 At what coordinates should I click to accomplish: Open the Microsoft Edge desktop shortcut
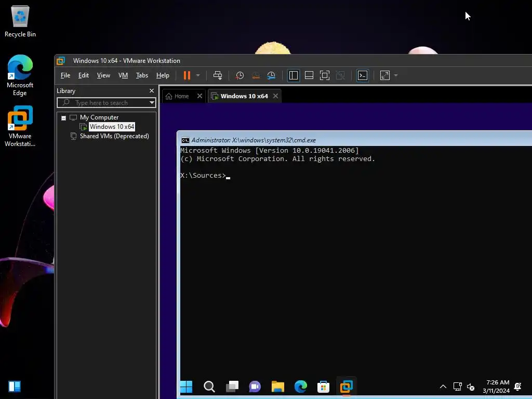(x=20, y=75)
